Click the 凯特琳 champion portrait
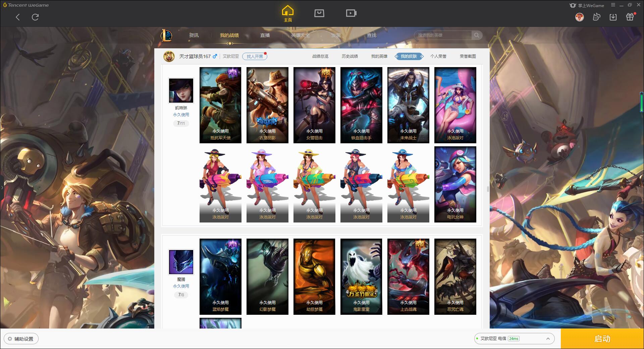Viewport: 644px width, 349px height. coord(181,91)
